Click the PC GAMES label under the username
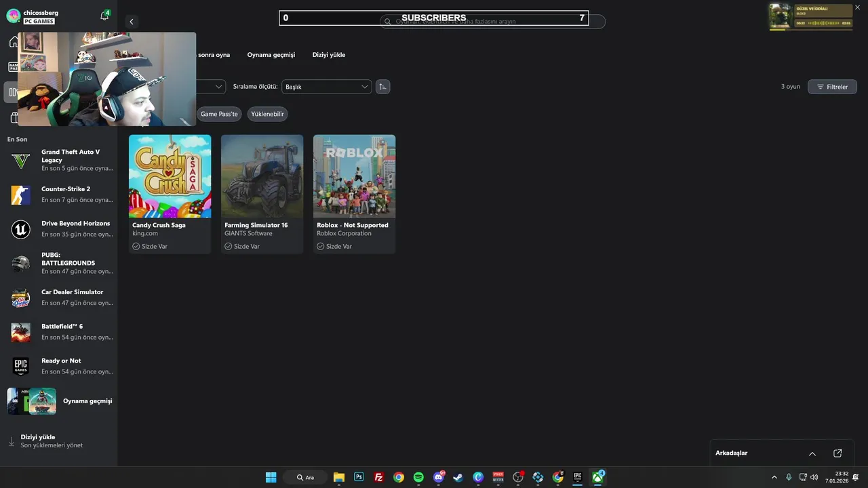 [39, 21]
